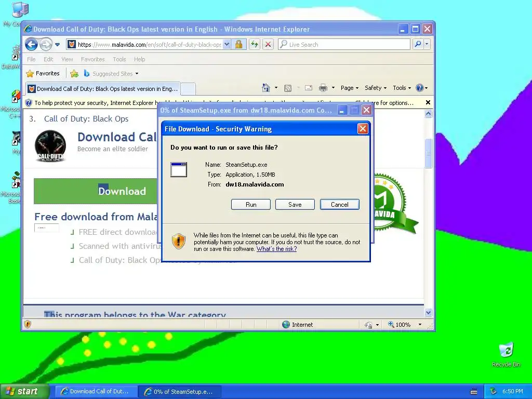Viewport: 532px width, 399px height.
Task: Expand the zoom level dropdown arrow
Action: coord(420,325)
